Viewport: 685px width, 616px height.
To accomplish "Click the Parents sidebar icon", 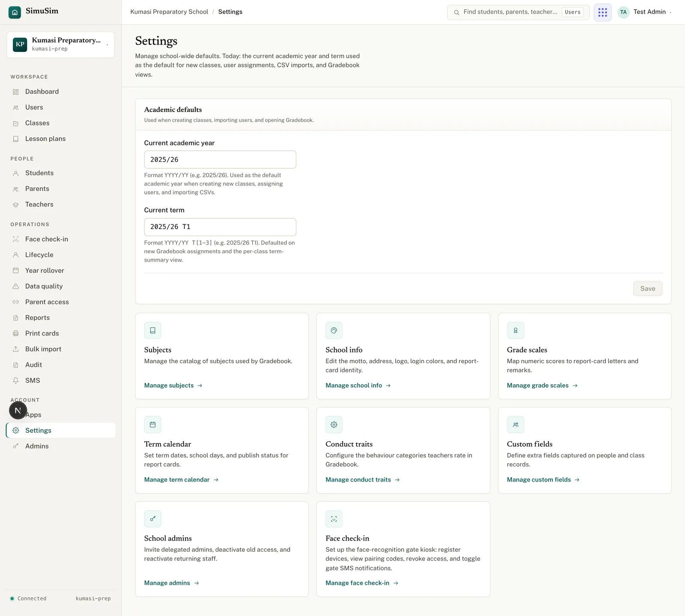I will [x=16, y=189].
